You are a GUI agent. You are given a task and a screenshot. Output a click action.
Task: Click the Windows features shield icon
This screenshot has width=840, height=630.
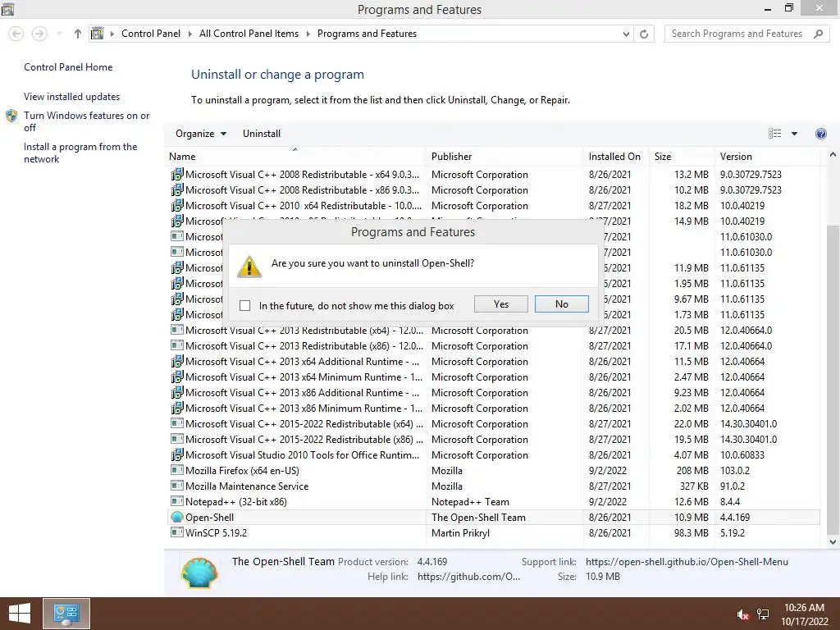(11, 116)
